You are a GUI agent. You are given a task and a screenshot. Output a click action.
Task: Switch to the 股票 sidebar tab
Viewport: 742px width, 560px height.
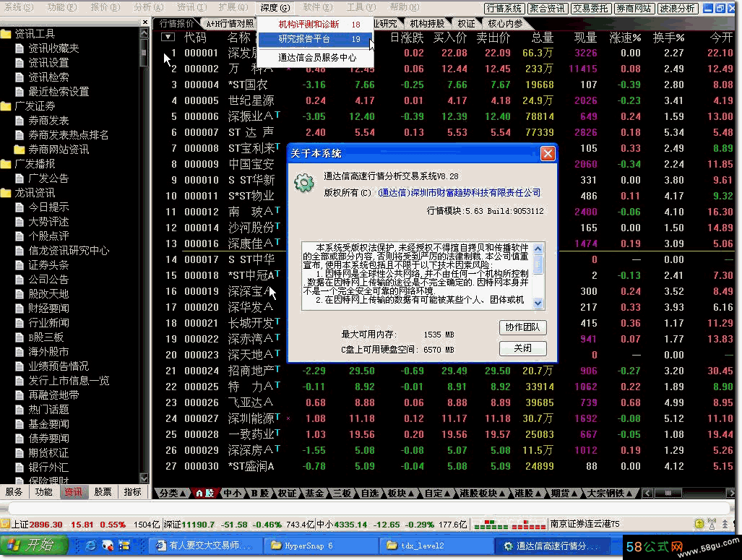pyautogui.click(x=103, y=492)
